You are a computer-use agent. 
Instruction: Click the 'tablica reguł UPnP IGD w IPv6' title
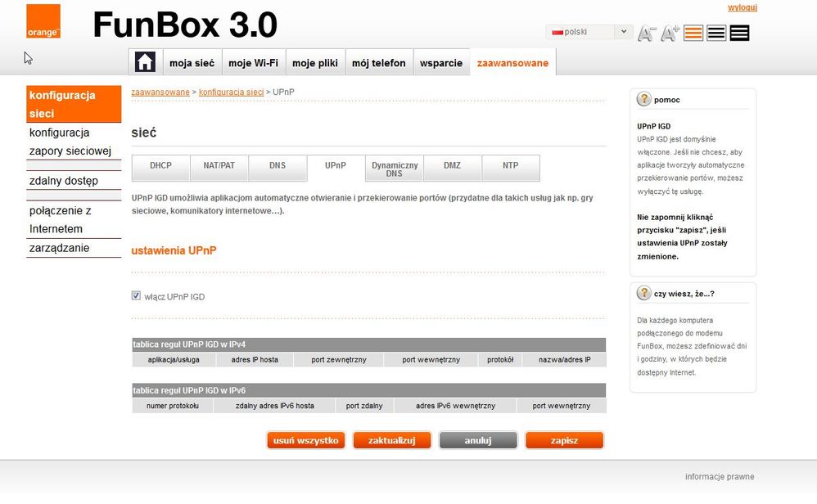(189, 390)
